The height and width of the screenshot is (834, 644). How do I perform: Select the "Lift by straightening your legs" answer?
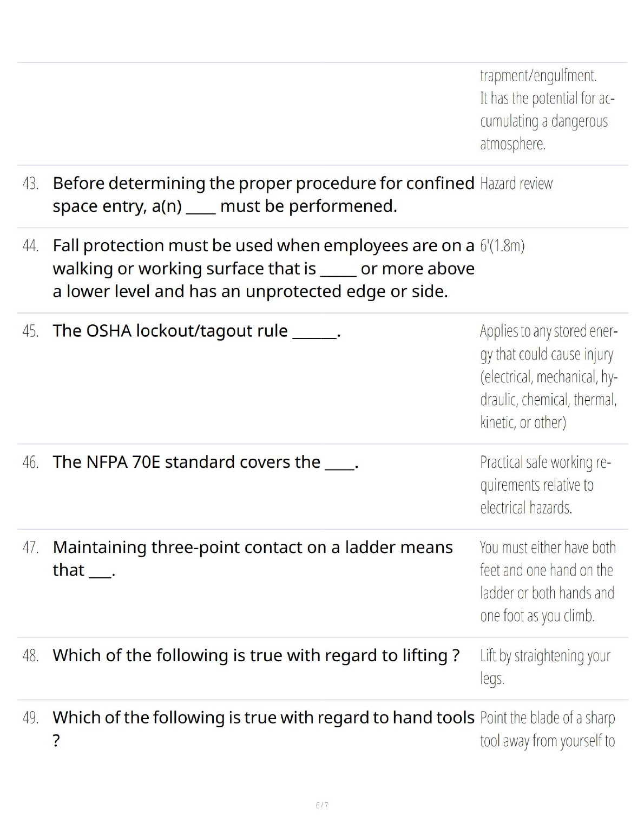(544, 667)
